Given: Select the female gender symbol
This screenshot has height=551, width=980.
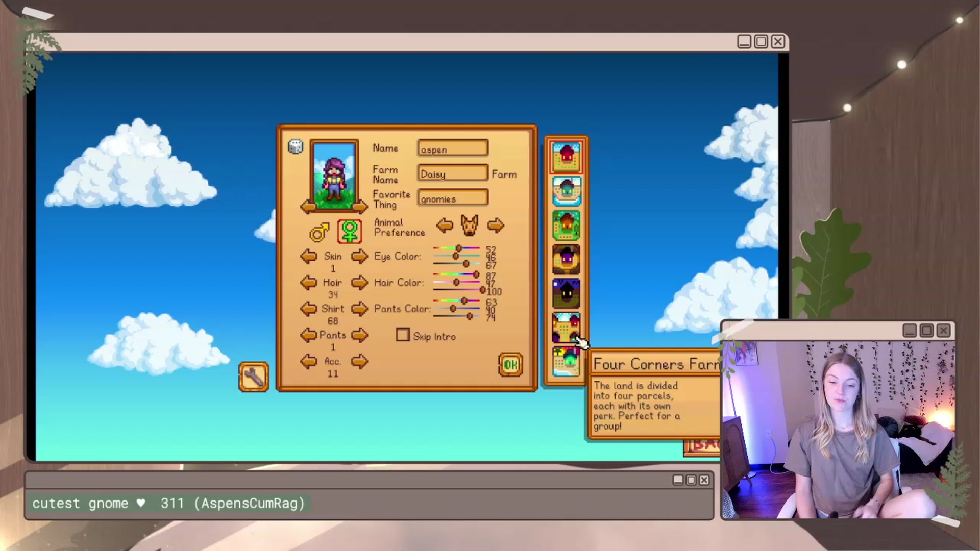Looking at the screenshot, I should pos(350,232).
